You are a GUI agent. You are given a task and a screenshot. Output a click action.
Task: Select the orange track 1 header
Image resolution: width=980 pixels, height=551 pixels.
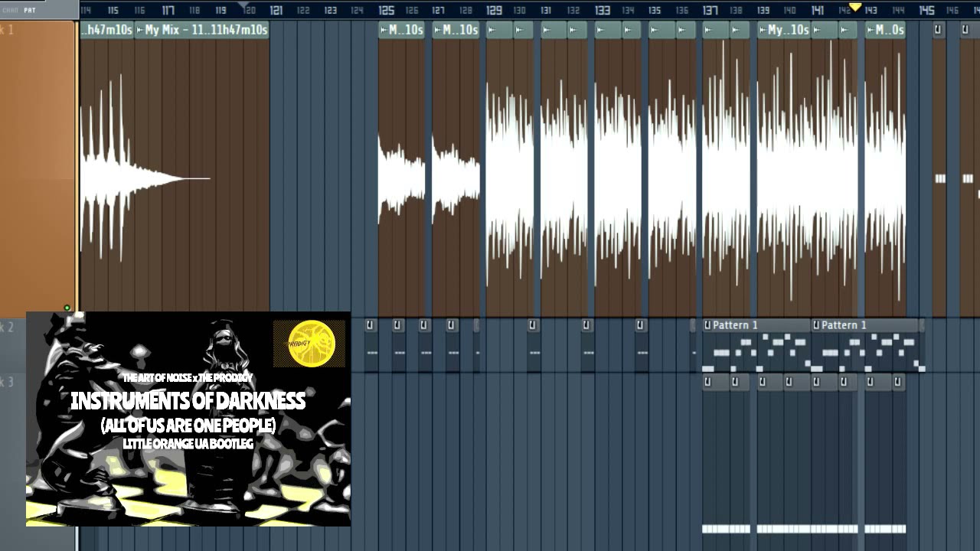click(38, 168)
